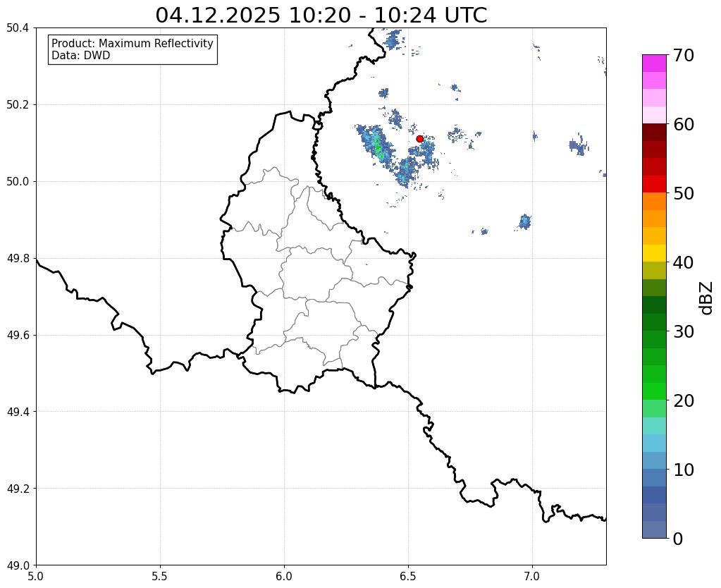
Task: Click longitude axis label 7.0
Action: tap(533, 576)
